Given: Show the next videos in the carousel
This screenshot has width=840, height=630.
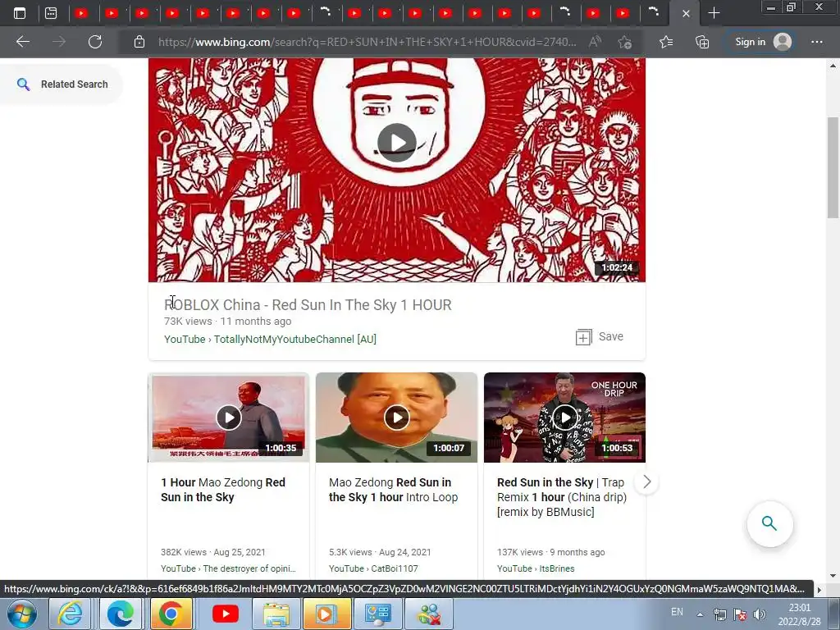Looking at the screenshot, I should click(x=646, y=482).
